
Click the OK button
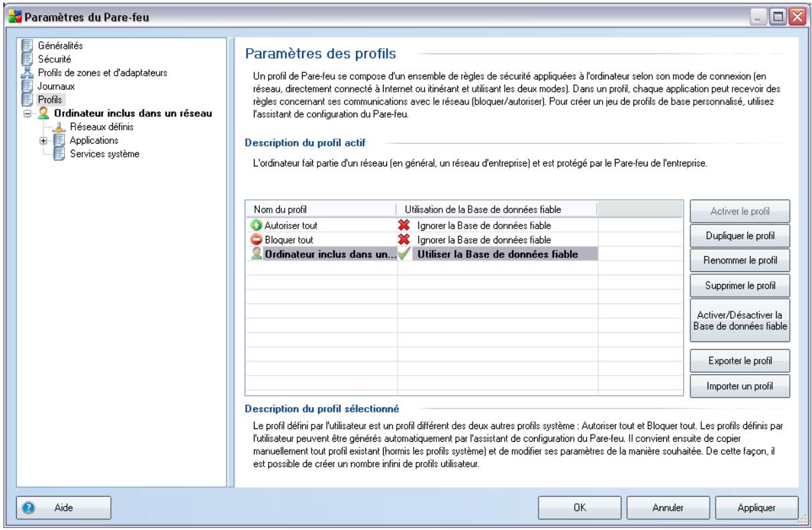point(579,507)
